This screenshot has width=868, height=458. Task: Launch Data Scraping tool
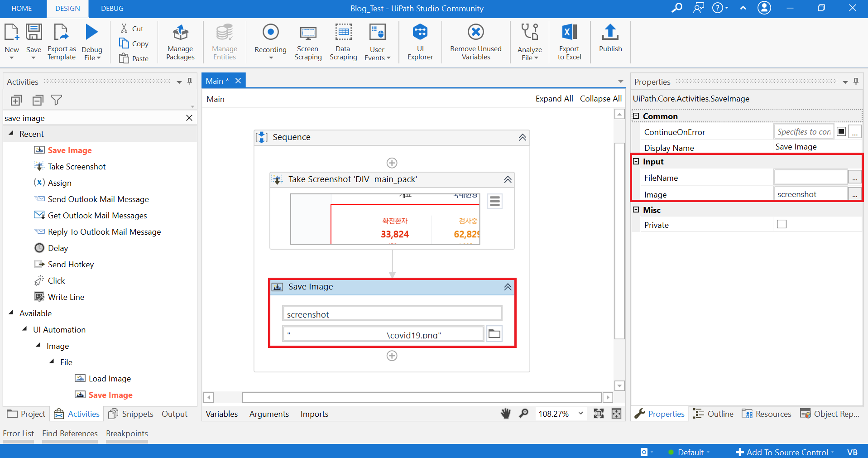(x=343, y=42)
